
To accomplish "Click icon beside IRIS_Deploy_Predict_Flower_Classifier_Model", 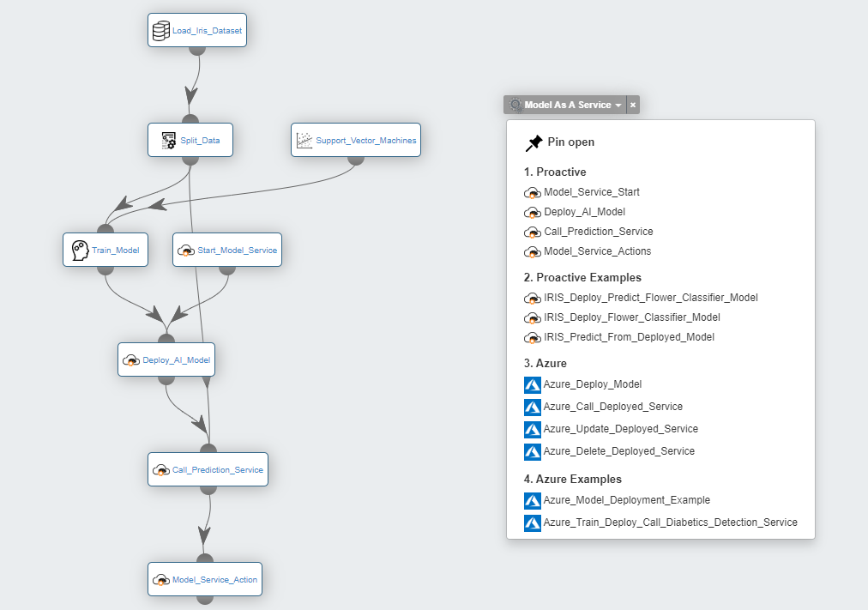I will click(x=533, y=299).
